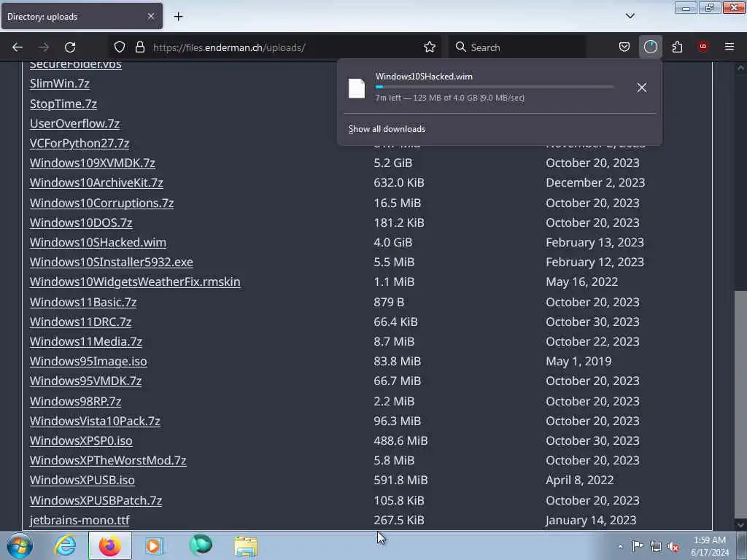Open the Windows98RP.7z link
Screen dimensions: 747x560
point(75,401)
